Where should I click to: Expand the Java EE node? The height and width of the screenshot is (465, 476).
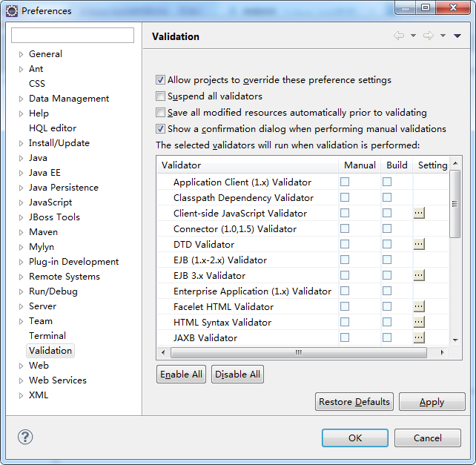21,173
